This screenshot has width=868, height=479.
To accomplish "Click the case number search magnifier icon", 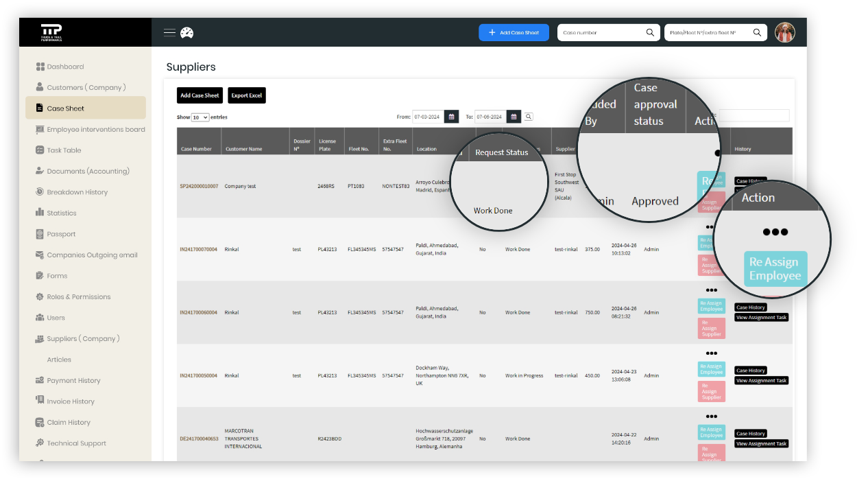I will click(x=650, y=32).
